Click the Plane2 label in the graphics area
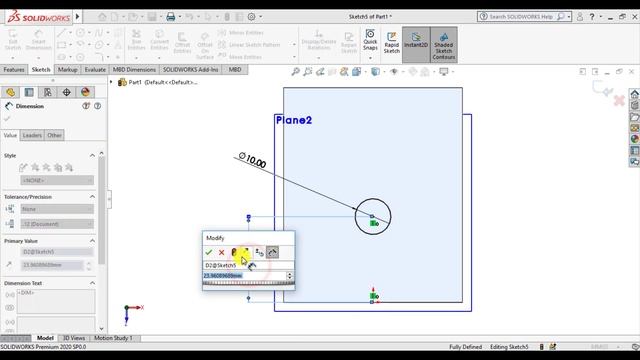Image resolution: width=640 pixels, height=360 pixels. coord(294,120)
